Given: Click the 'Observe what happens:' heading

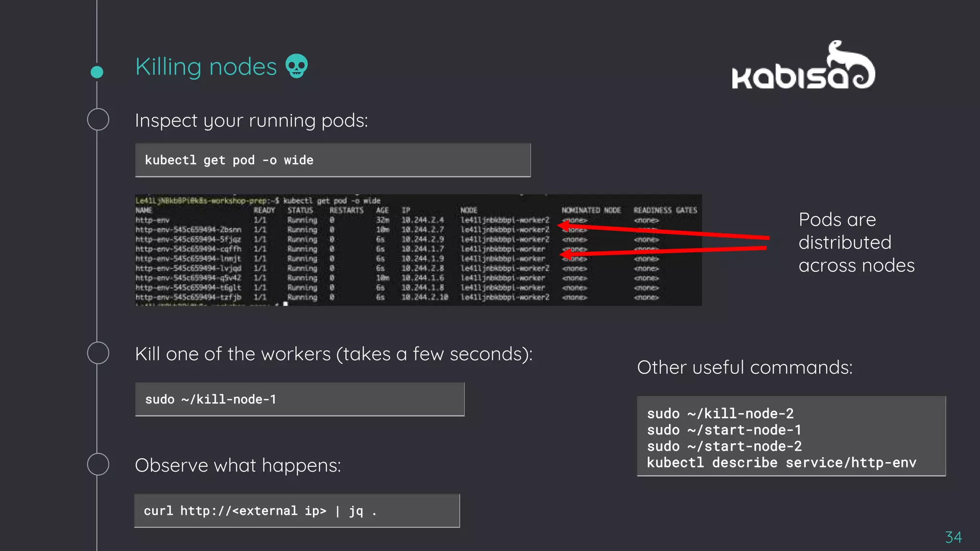Looking at the screenshot, I should [x=238, y=465].
